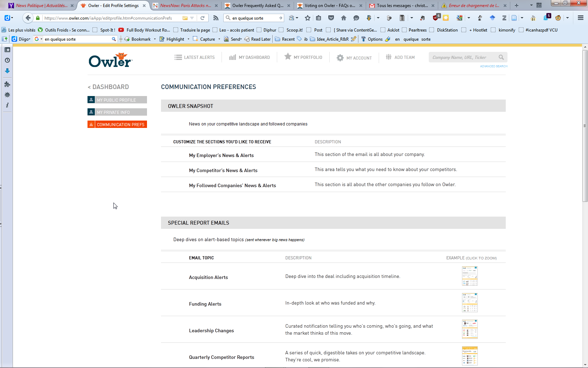The image size is (588, 368).
Task: Zoom the Funding Alerts example thumbnail
Action: click(470, 303)
